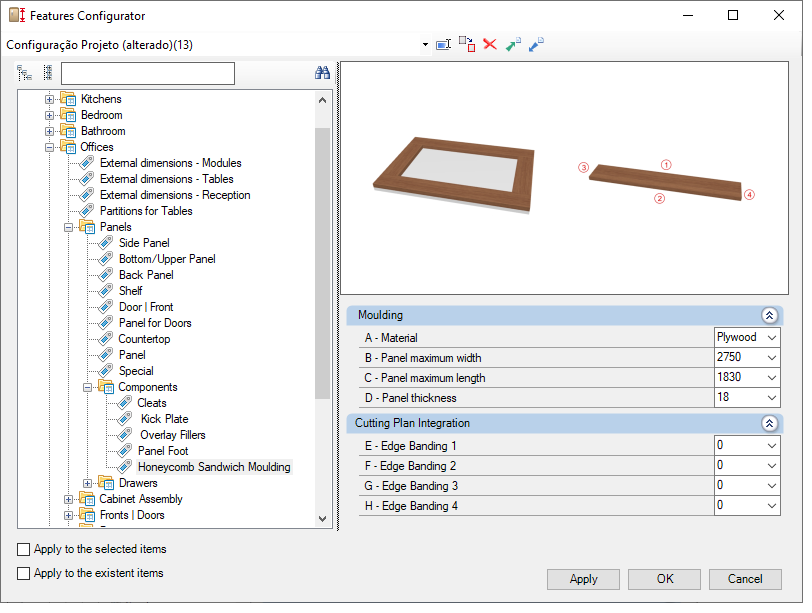Open Panel maximum length dropdown
812x613 pixels.
772,378
